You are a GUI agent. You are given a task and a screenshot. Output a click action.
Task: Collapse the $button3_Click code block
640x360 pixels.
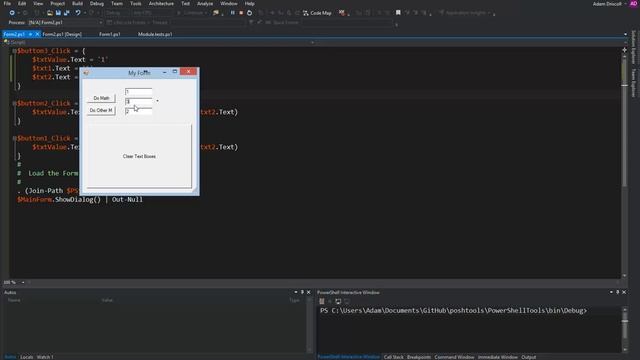14,51
